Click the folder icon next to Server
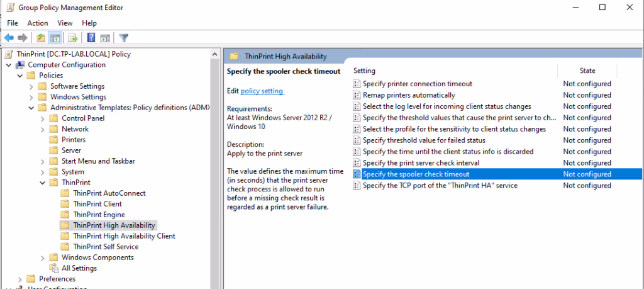This screenshot has width=644, height=289. 53,150
